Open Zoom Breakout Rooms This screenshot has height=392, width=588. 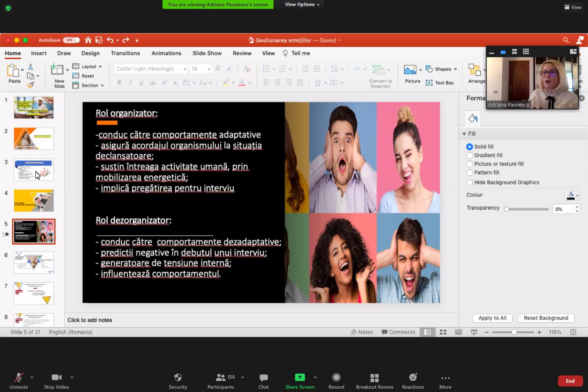374,381
